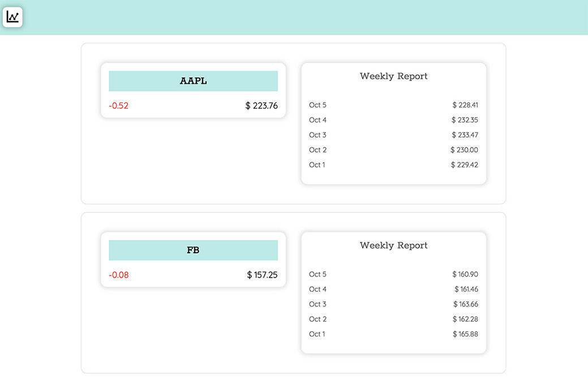
Task: Select Oct 3 row in AAPL report
Action: tap(393, 135)
